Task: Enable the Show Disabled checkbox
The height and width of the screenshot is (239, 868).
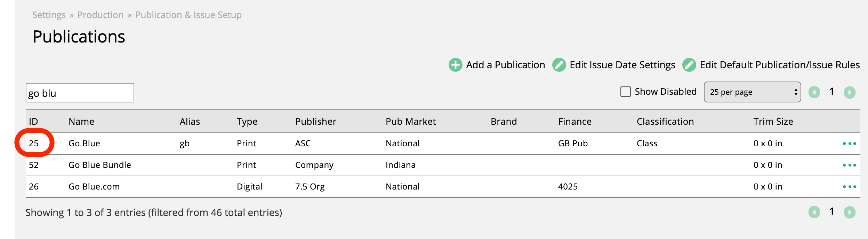Action: tap(626, 92)
